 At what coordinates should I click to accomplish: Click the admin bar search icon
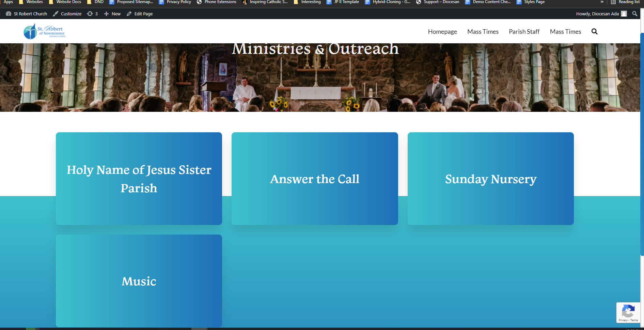point(634,14)
